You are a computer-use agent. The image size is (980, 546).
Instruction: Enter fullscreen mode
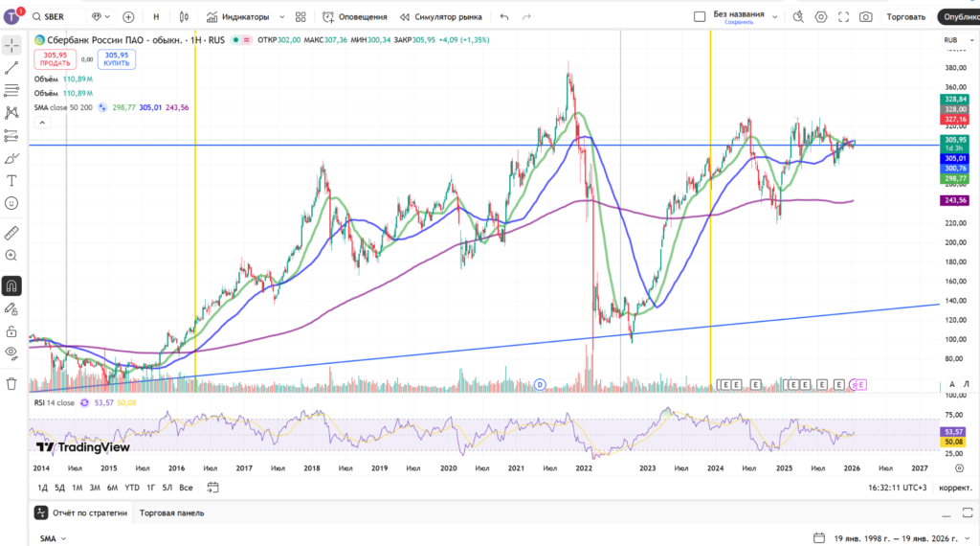pyautogui.click(x=843, y=17)
